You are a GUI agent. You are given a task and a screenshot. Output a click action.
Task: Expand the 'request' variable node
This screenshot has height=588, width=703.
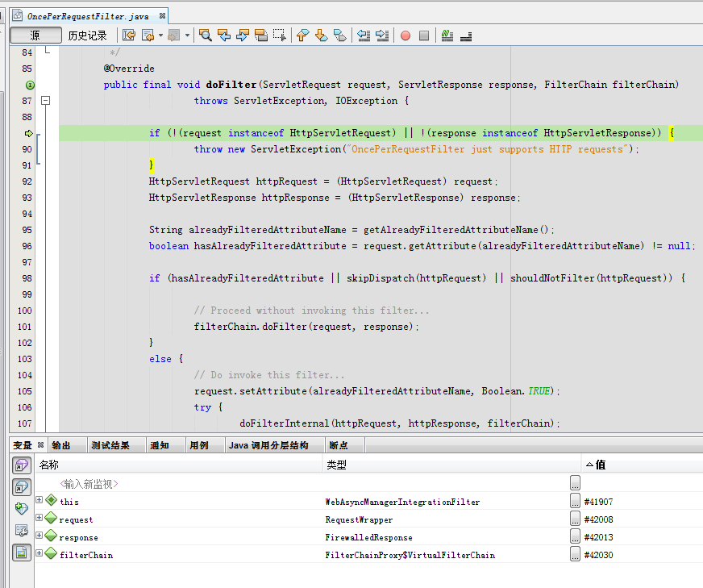click(x=39, y=518)
